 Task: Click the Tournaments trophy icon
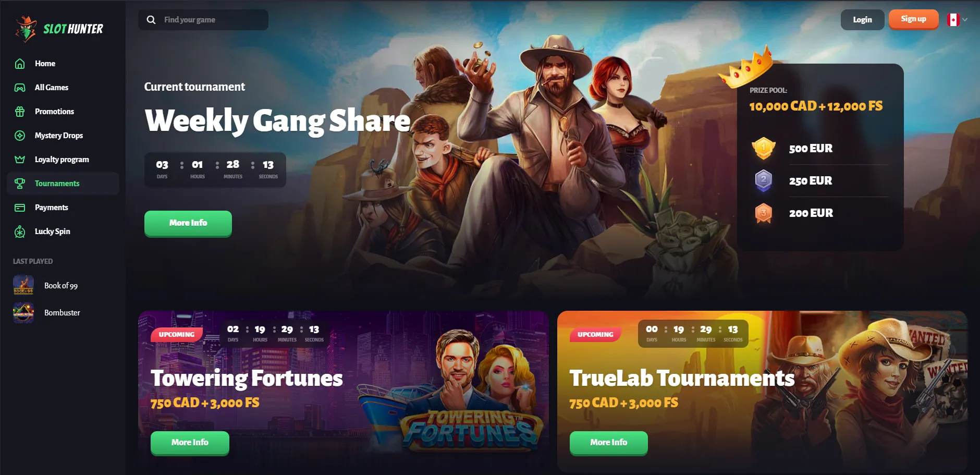(20, 184)
